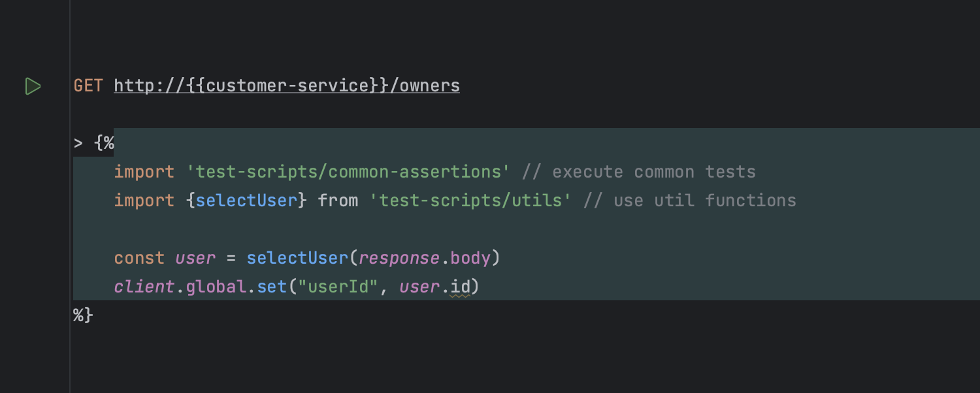Click the GET method keyword
The height and width of the screenshot is (393, 980).
tap(88, 86)
